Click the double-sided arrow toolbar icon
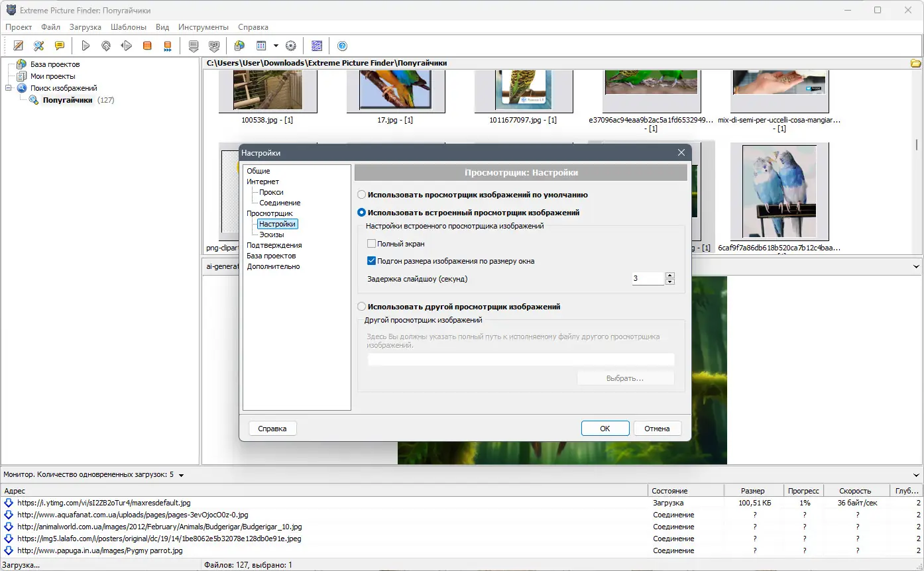This screenshot has width=924, height=571. pos(127,46)
